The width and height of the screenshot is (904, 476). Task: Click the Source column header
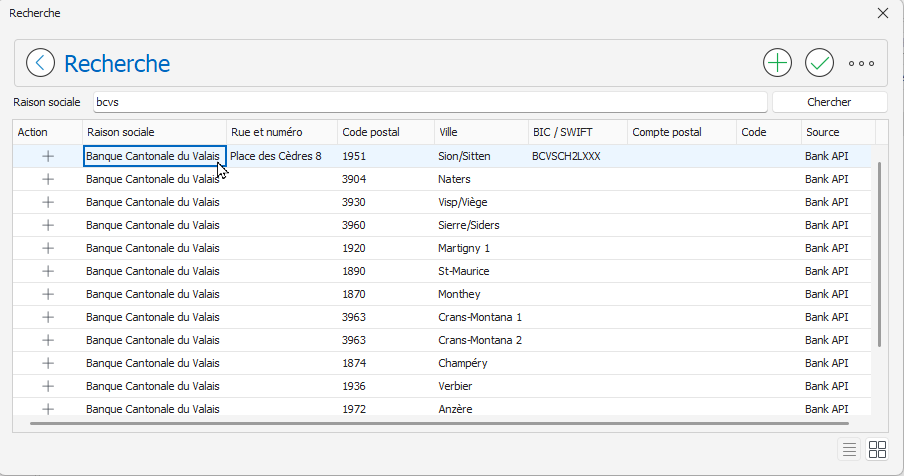pyautogui.click(x=838, y=132)
